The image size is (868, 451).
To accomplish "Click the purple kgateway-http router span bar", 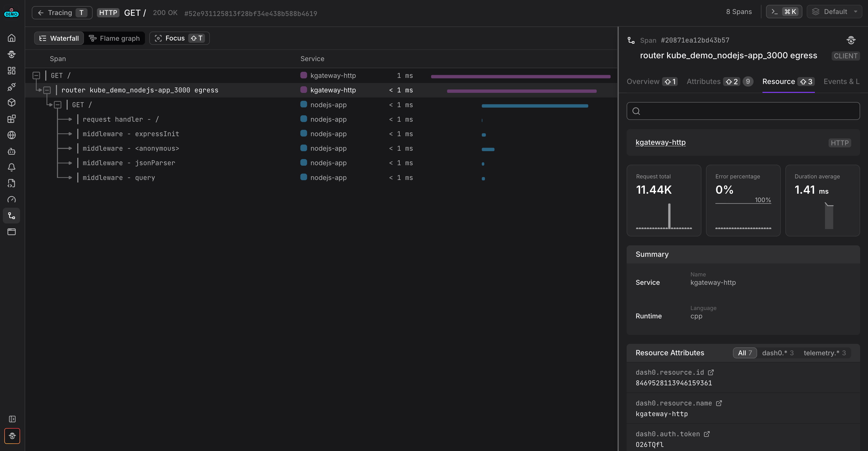I will (x=521, y=91).
